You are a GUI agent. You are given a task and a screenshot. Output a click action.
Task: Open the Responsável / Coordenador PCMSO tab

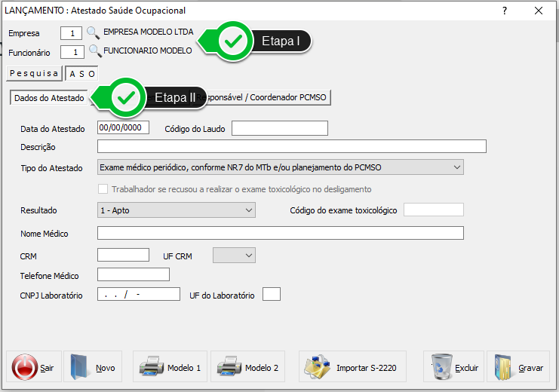pyautogui.click(x=272, y=98)
